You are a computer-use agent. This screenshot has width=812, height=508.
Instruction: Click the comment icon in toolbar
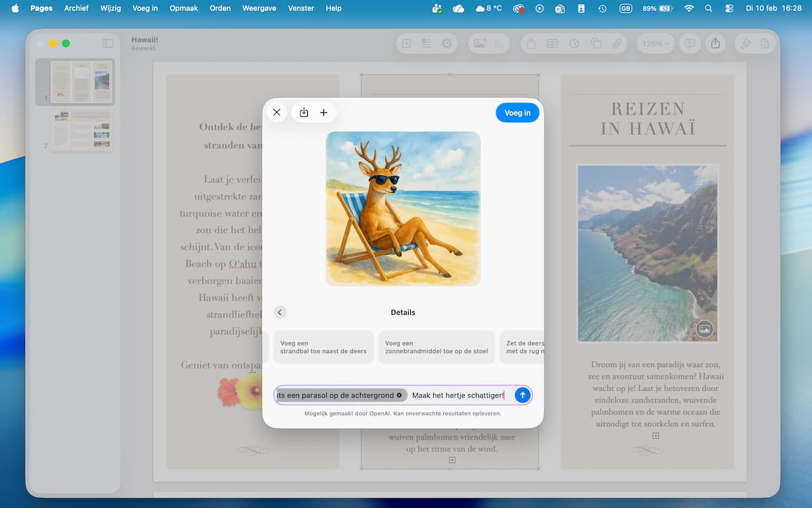(690, 43)
